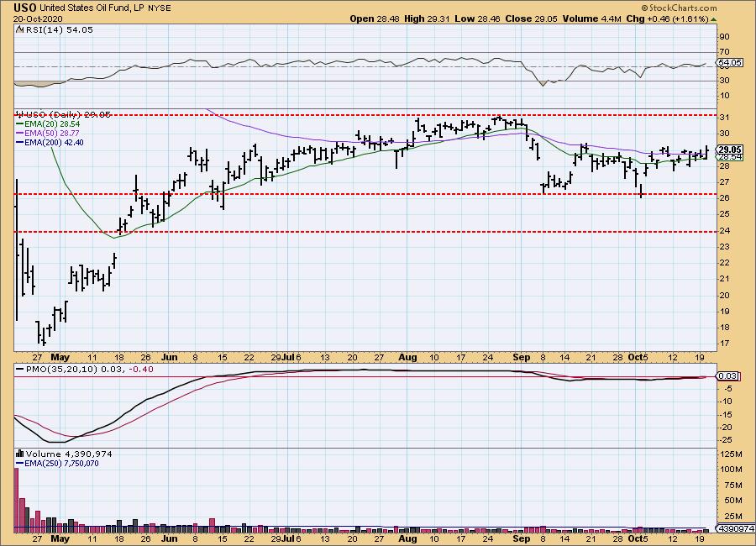Click May on the bottom axis below the volume bars
756x546 pixels.
(x=60, y=538)
